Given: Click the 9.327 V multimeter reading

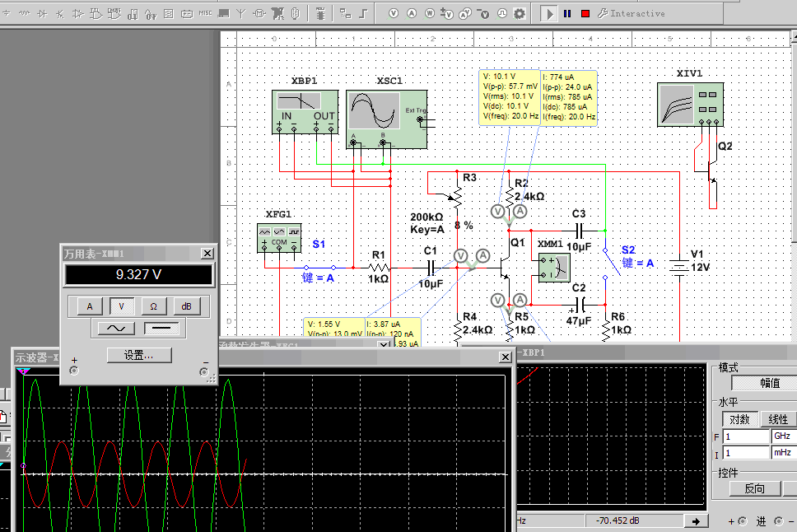Looking at the screenshot, I should coord(138,274).
